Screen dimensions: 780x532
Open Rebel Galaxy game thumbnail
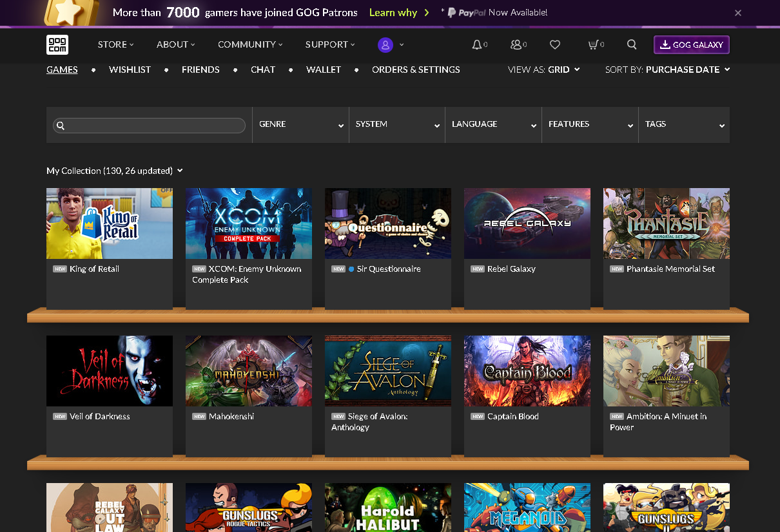[527, 223]
